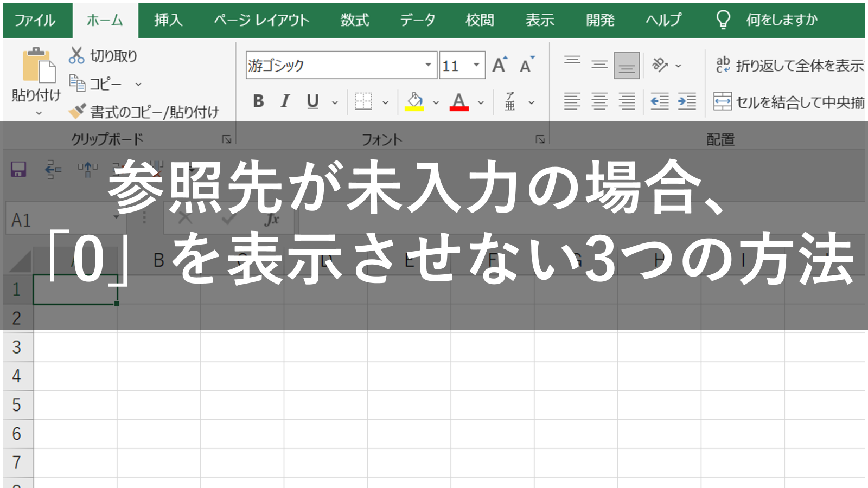Click the Copy (コピー) icon
The width and height of the screenshot is (868, 488).
[x=77, y=84]
